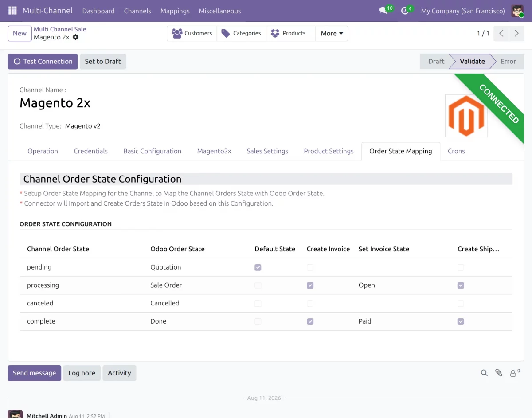Open Customers smart button
Screen dimensions: 532x418
click(192, 33)
